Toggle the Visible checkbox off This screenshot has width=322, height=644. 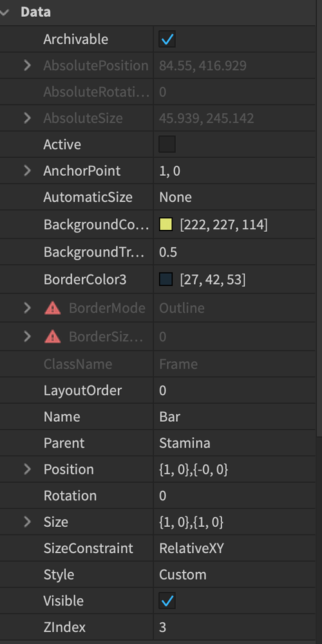[x=167, y=601]
